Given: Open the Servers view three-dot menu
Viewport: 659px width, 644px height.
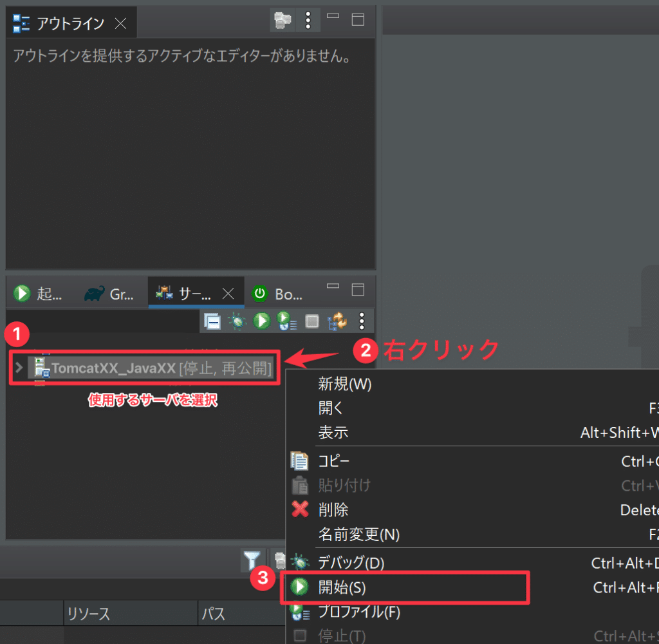Looking at the screenshot, I should 362,321.
